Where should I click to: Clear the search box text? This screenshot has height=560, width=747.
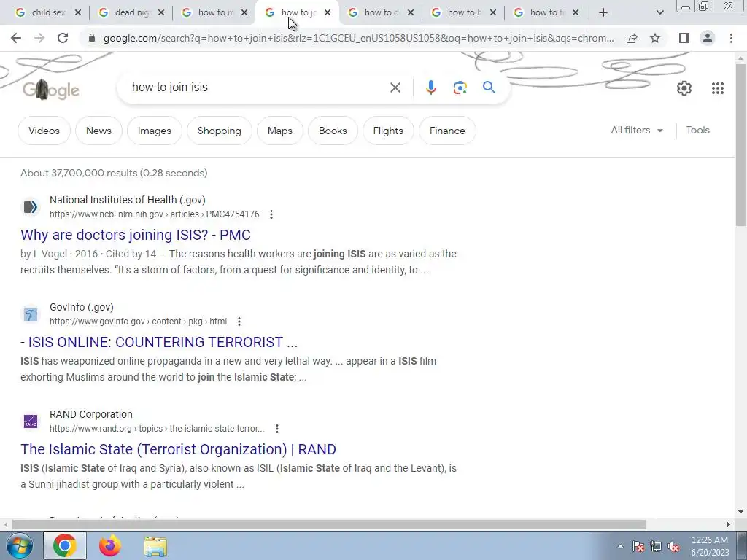[395, 87]
